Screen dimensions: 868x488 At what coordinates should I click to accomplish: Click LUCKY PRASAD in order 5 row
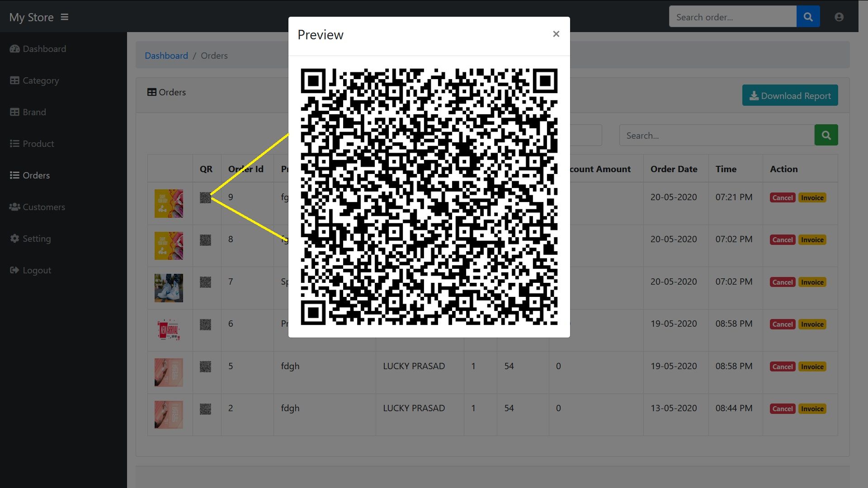pyautogui.click(x=414, y=366)
